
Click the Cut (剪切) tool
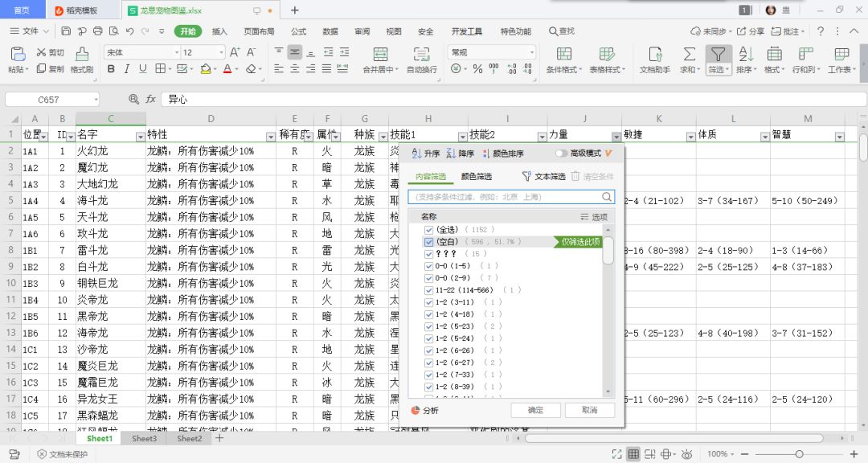[x=51, y=52]
